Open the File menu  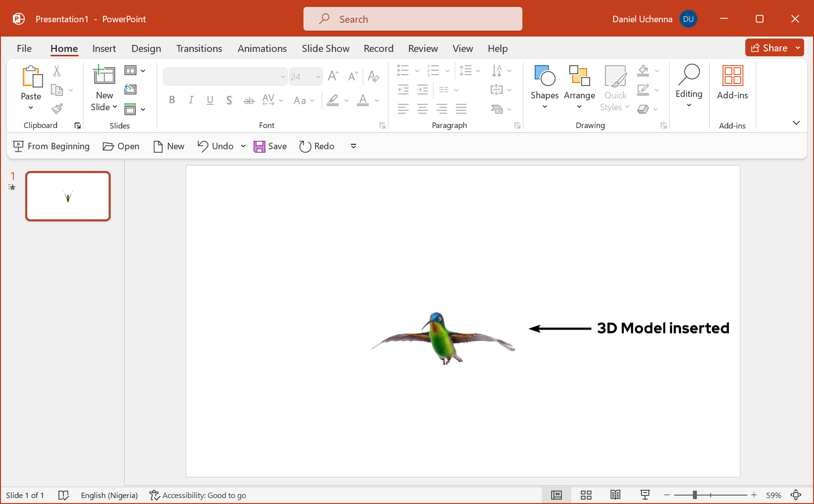[x=24, y=48]
